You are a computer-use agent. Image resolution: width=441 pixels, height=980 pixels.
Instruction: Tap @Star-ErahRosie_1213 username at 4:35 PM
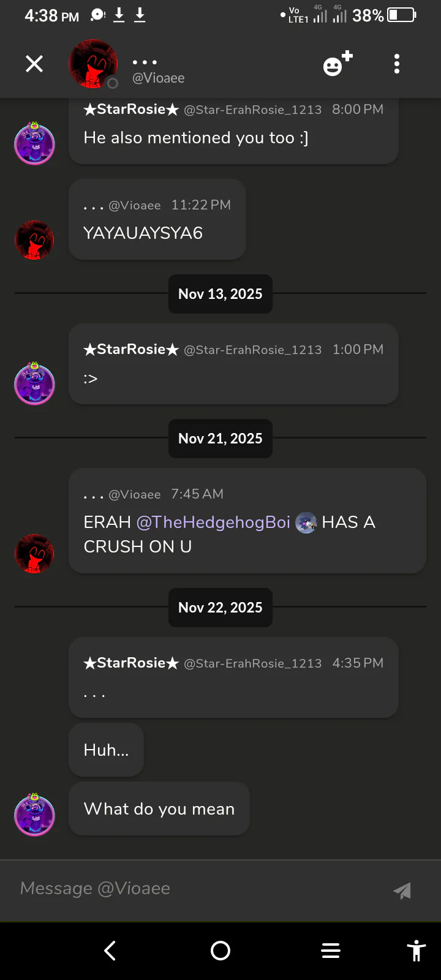252,663
